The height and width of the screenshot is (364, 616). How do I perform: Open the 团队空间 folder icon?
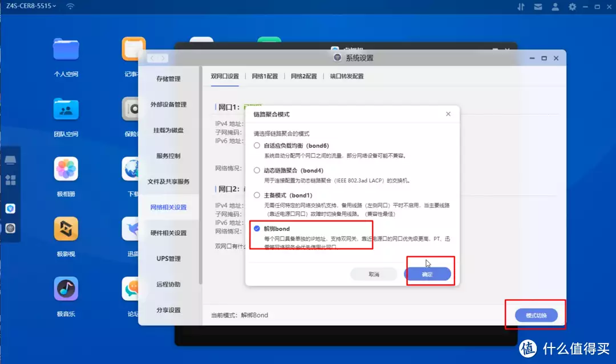click(x=66, y=109)
